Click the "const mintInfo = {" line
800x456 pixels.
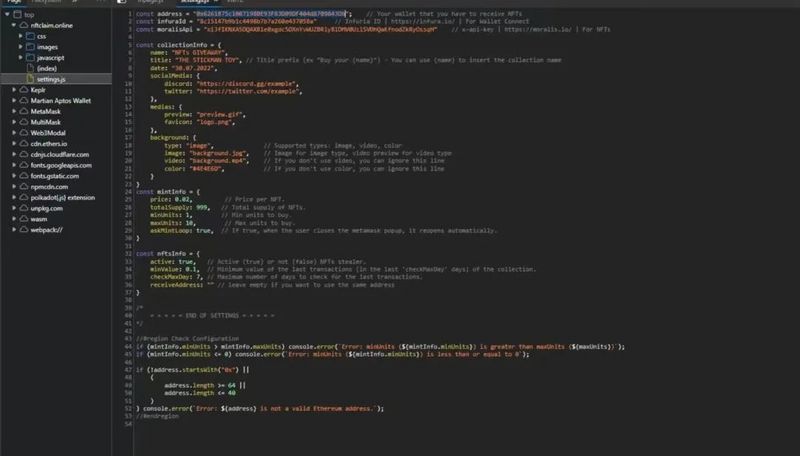(168, 192)
